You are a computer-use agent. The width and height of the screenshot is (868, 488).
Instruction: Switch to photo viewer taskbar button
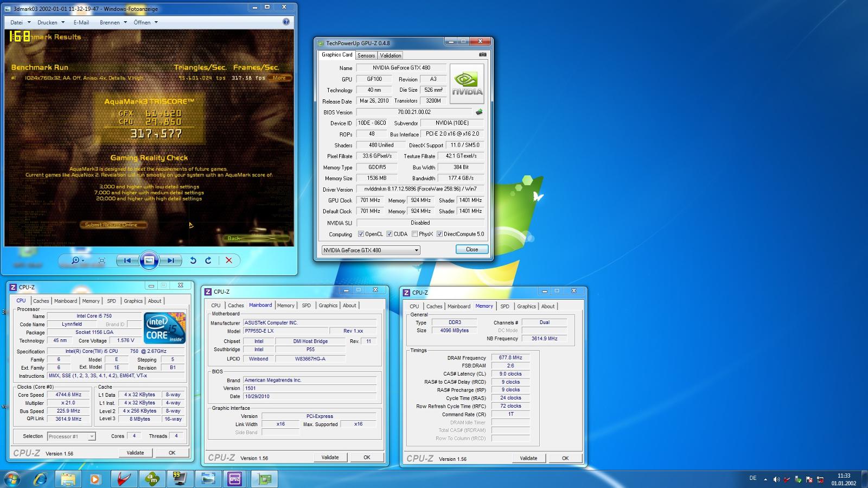click(208, 479)
